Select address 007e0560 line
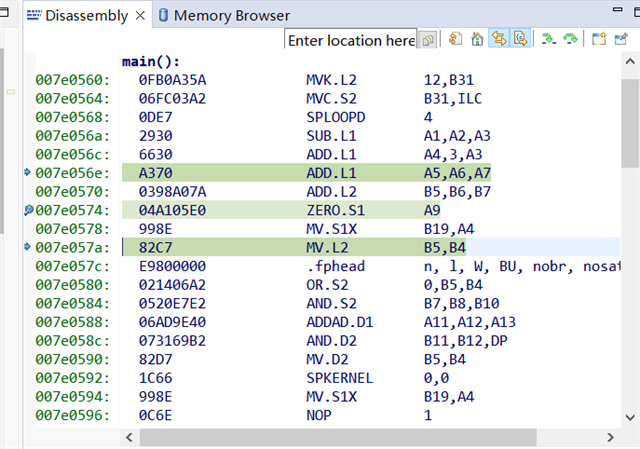The image size is (640, 449). tap(72, 80)
